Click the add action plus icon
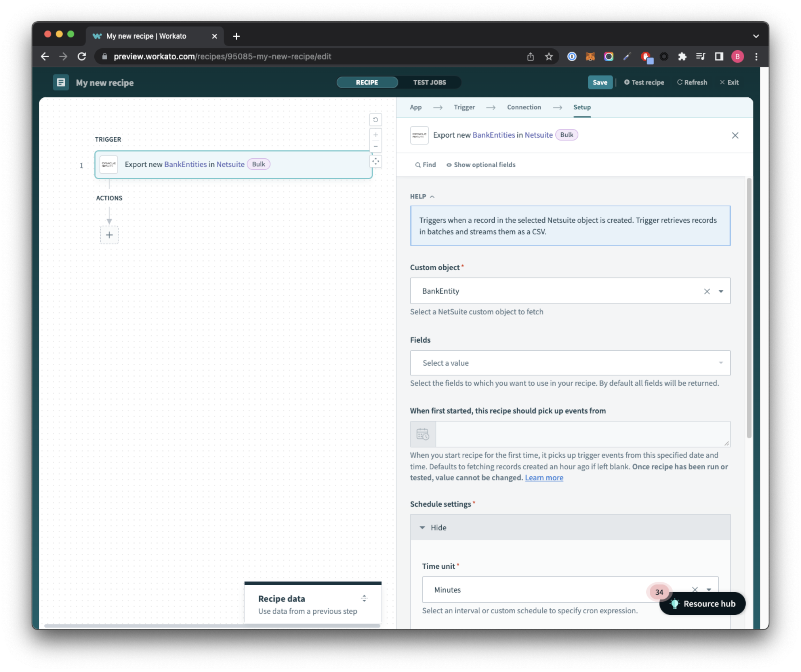801x672 pixels. point(109,235)
